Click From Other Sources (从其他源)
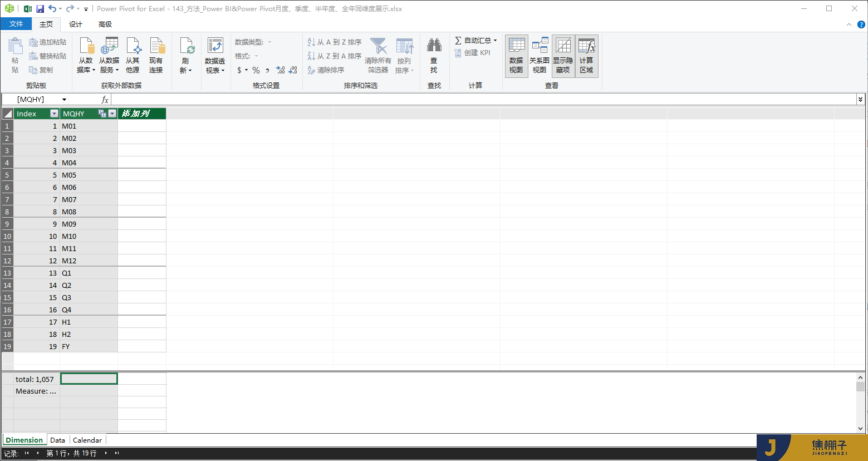Viewport: 868px width, 461px height. coord(133,56)
